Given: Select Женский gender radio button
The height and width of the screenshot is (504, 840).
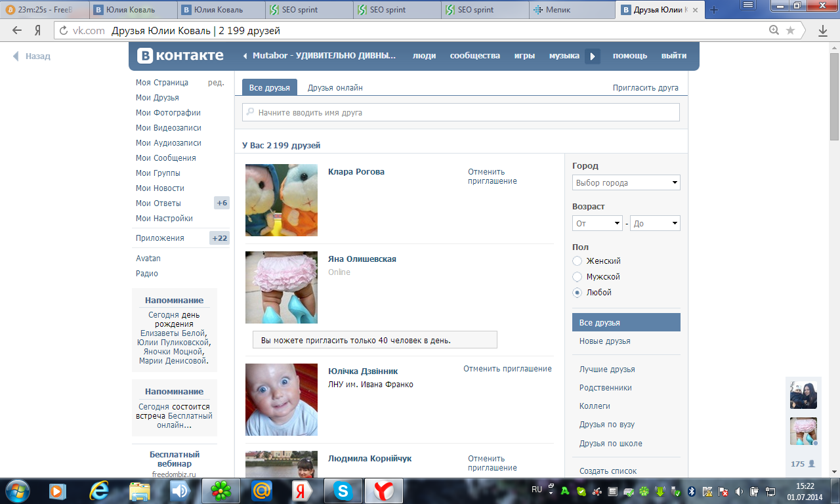Looking at the screenshot, I should point(577,261).
